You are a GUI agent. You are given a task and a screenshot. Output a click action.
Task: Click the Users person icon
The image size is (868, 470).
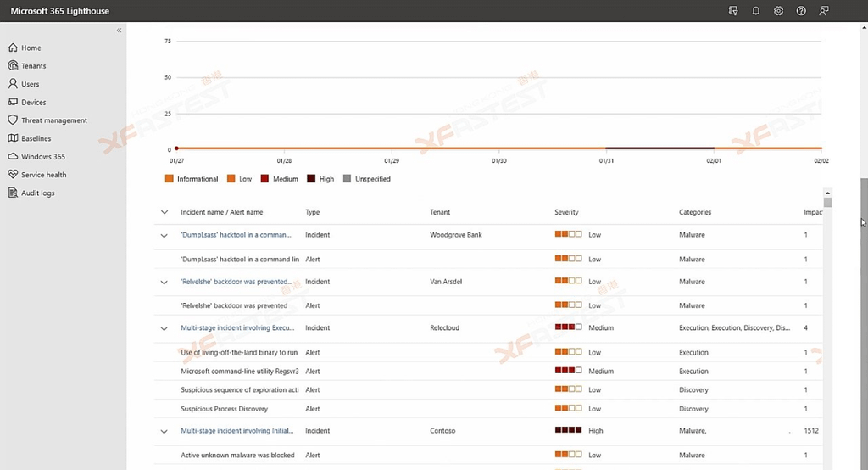tap(13, 84)
